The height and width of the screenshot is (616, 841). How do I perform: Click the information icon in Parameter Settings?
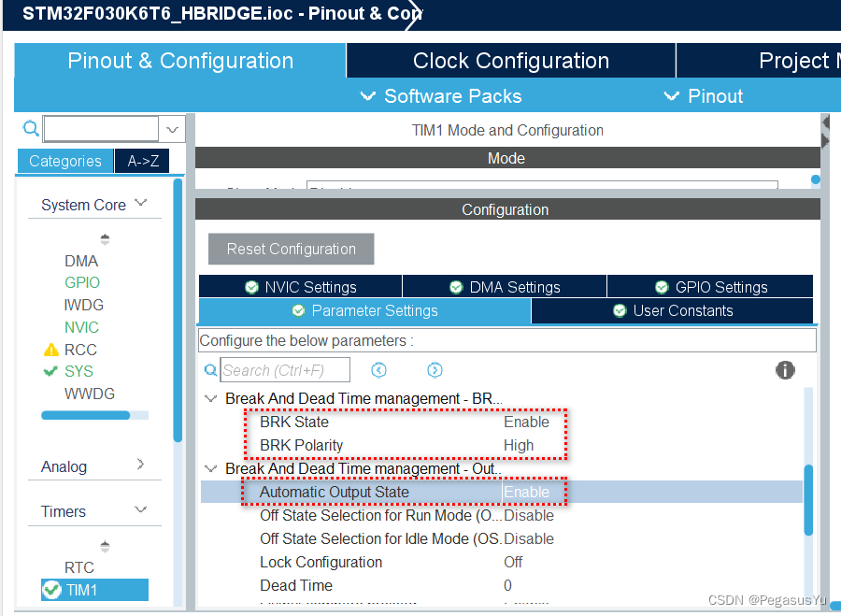pyautogui.click(x=785, y=370)
